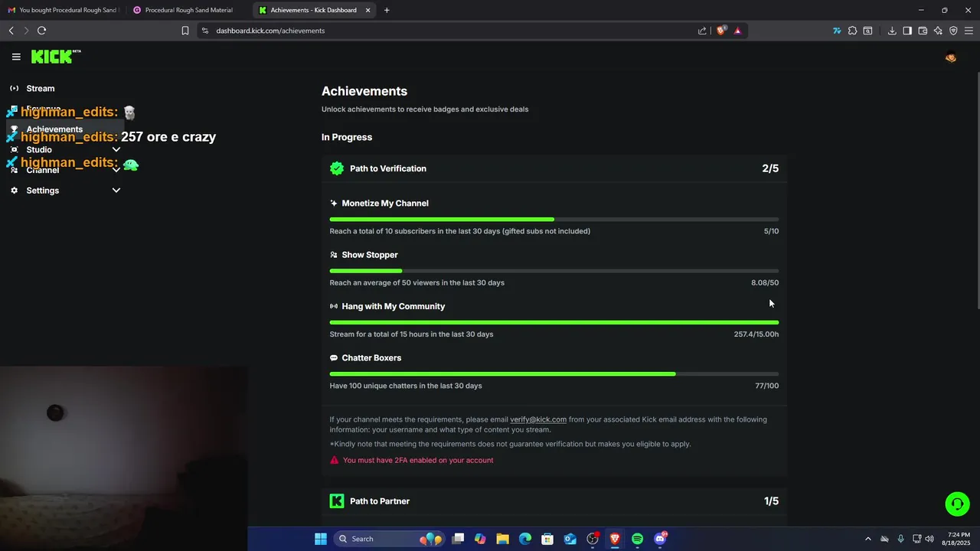Open the Leo AI sparkle icon
The width and height of the screenshot is (980, 551).
tap(938, 31)
